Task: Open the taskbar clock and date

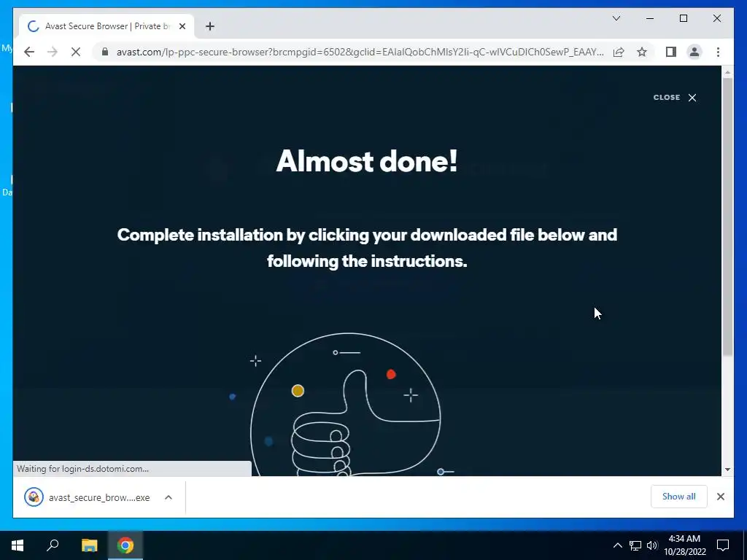Action: (684, 545)
